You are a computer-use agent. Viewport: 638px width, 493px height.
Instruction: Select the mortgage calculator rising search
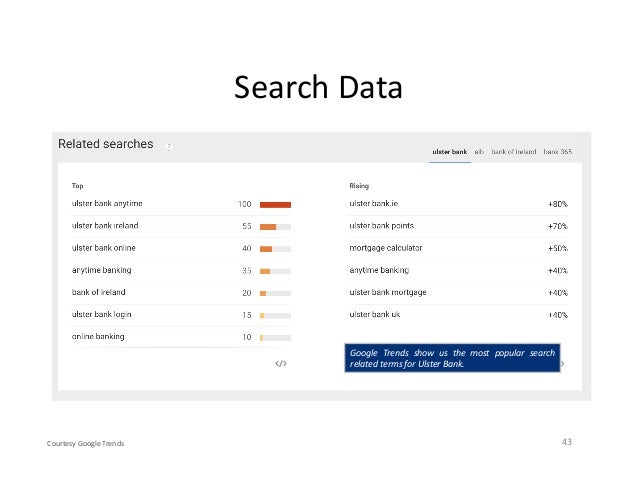[x=386, y=248]
